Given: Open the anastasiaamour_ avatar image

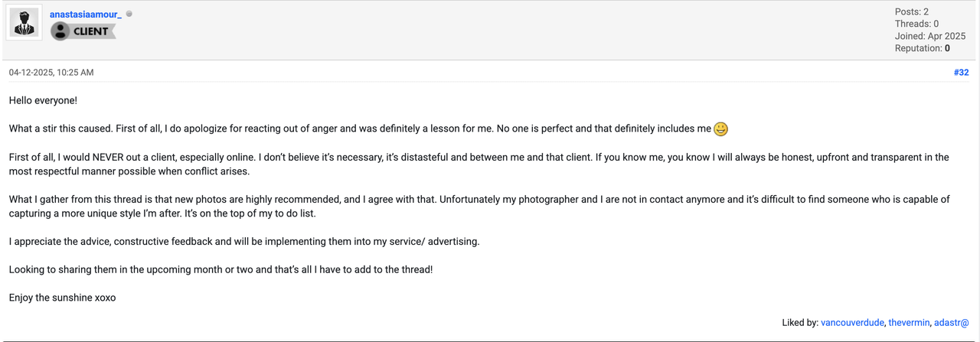Looking at the screenshot, I should [x=24, y=24].
